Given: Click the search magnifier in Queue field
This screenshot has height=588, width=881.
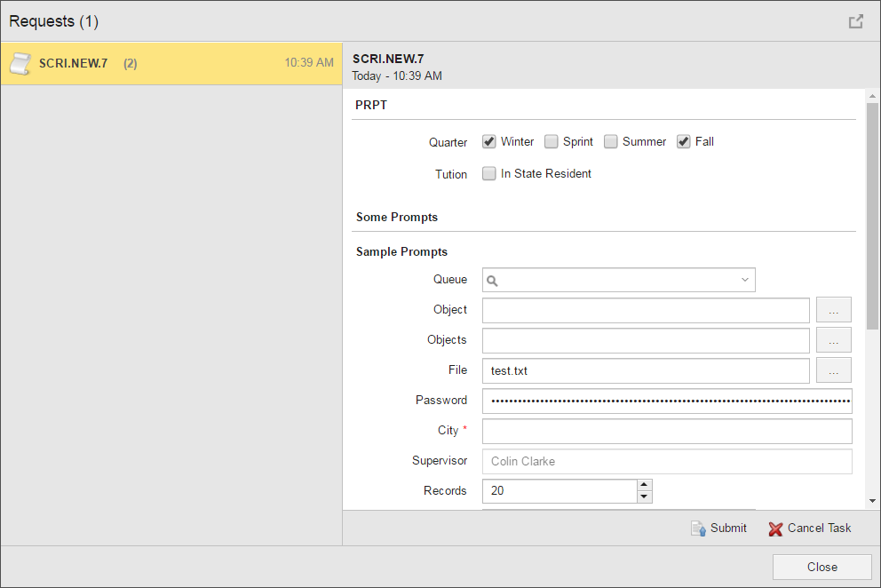Looking at the screenshot, I should pyautogui.click(x=493, y=281).
